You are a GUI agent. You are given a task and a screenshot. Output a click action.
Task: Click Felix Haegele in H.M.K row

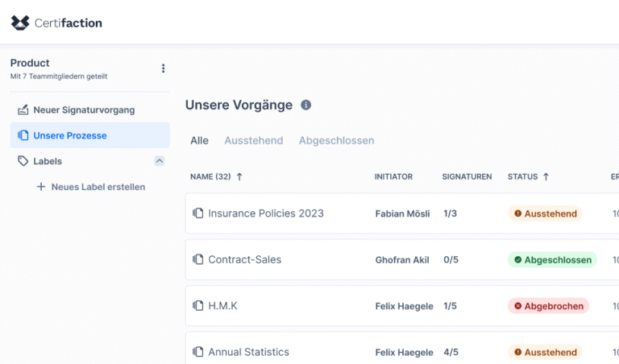(x=405, y=306)
